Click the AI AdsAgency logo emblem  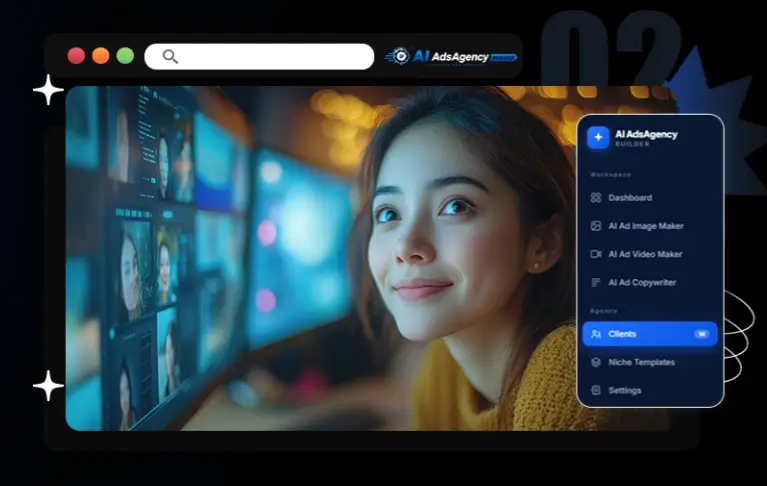coord(400,57)
